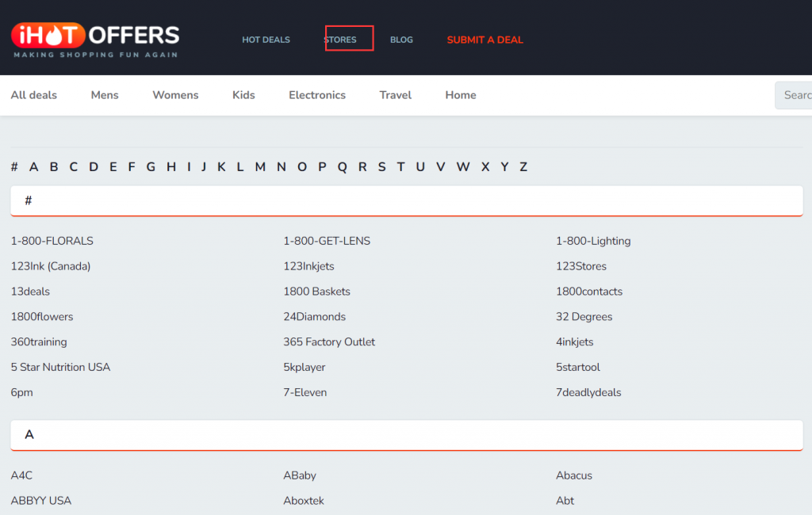This screenshot has height=515, width=812.
Task: Click the iHot Offers logo
Action: point(95,40)
